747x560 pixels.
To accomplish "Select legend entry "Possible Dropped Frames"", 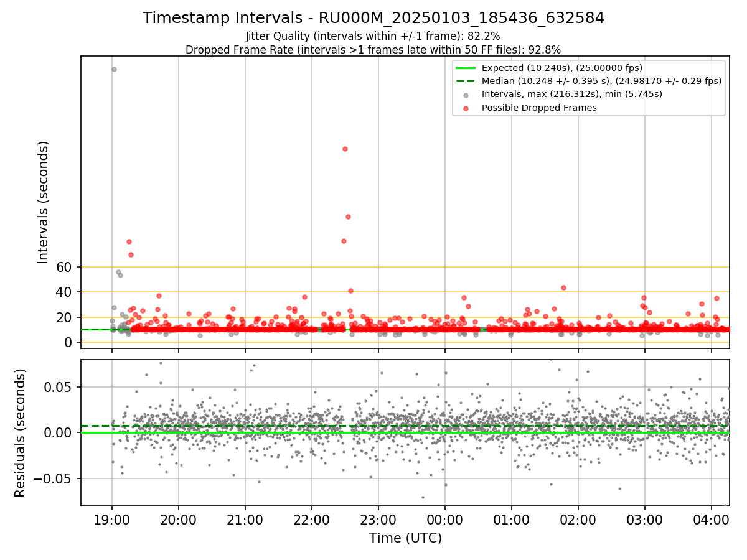I will (x=539, y=108).
